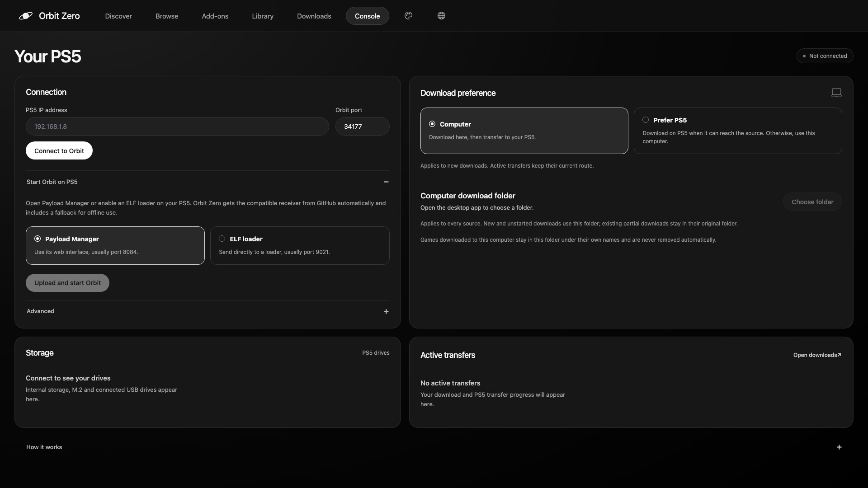
Task: Click the Connect to Orbit button
Action: click(59, 150)
